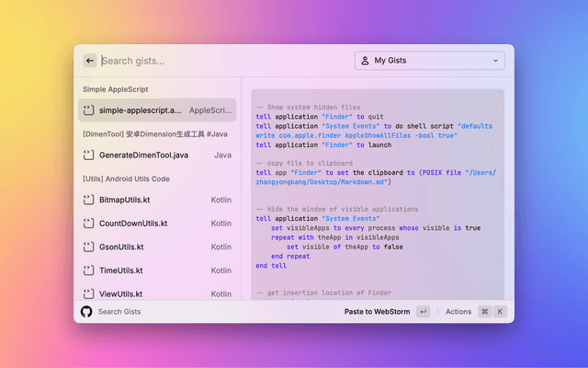Click the person icon in My Gists
The width and height of the screenshot is (588, 368).
[x=364, y=61]
